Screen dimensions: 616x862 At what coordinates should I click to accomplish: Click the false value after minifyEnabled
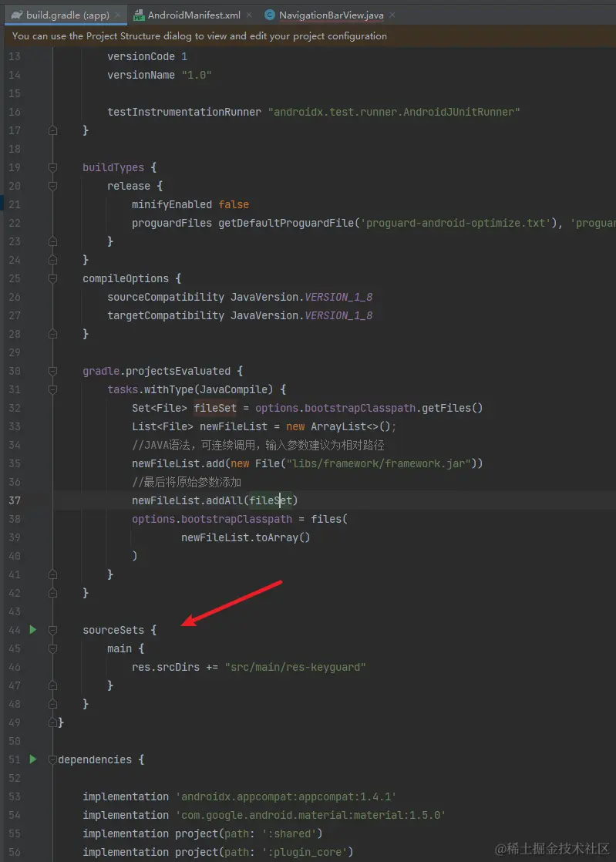pos(234,204)
